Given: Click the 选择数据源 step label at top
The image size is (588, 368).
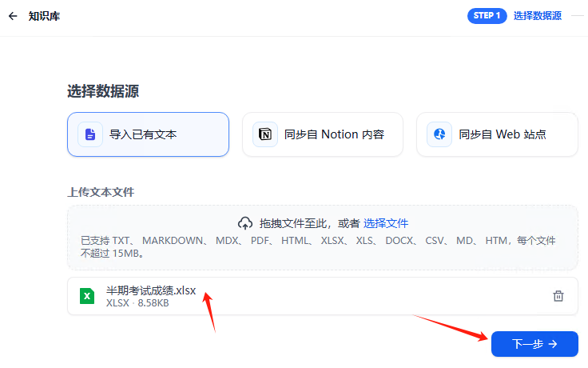Looking at the screenshot, I should (537, 16).
